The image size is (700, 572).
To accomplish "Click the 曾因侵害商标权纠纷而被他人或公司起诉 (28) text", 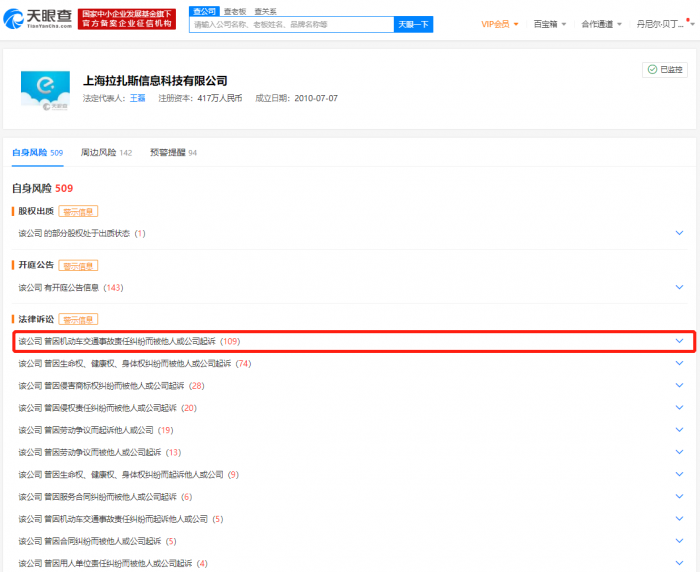I will [x=124, y=386].
